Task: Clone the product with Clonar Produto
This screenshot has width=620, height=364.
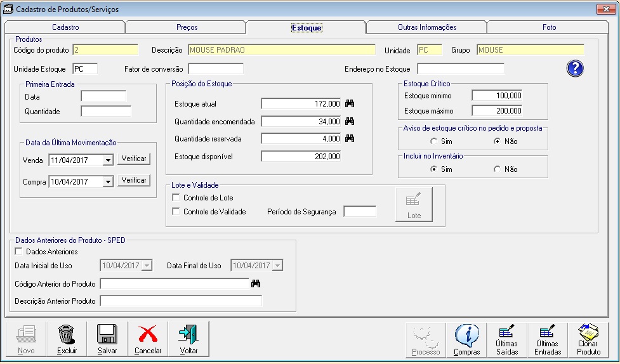Action: click(x=588, y=339)
